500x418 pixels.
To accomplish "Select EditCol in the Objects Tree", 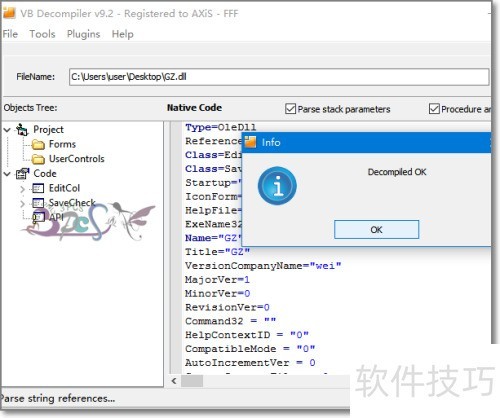I will (64, 188).
